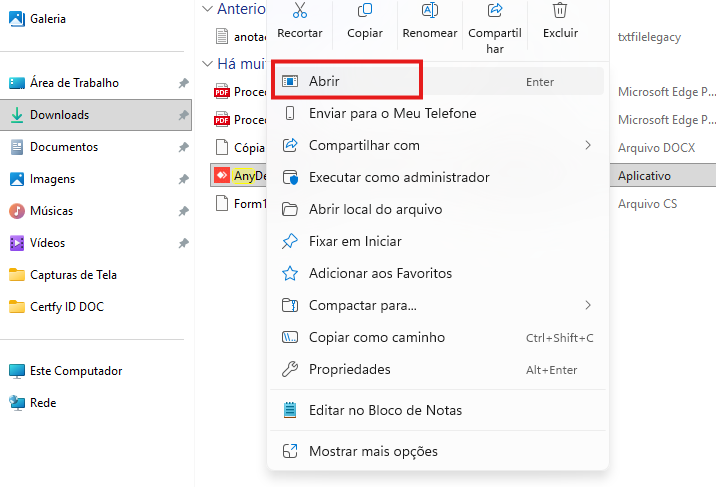Select Editar no Bloco de Notas

click(385, 410)
